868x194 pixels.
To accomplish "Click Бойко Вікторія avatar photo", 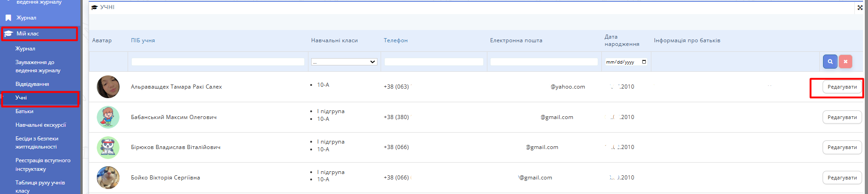I will [x=108, y=178].
